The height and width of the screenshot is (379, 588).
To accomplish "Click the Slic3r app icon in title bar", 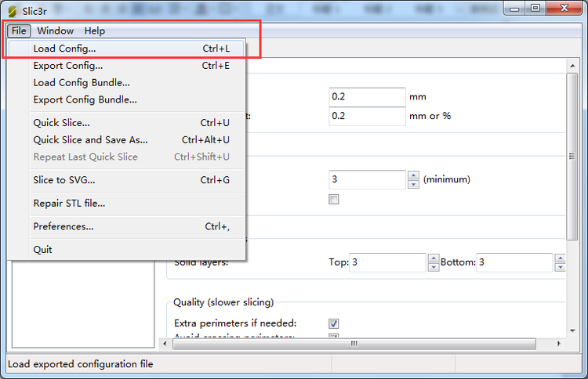I will [12, 11].
